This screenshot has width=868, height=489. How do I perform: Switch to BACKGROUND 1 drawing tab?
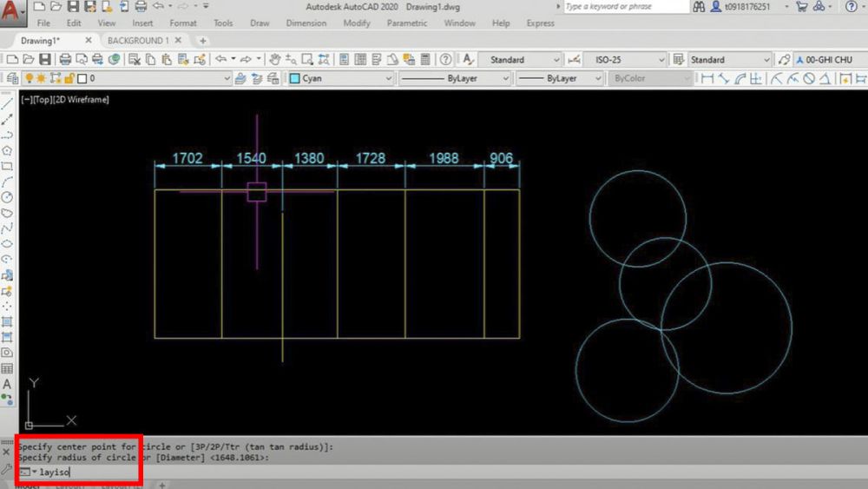pos(138,41)
